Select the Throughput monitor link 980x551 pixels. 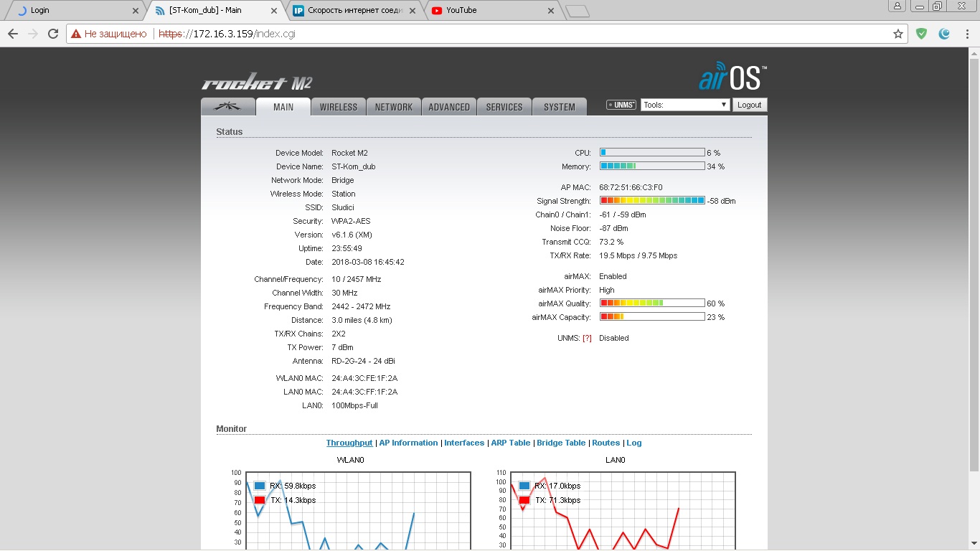click(x=349, y=443)
